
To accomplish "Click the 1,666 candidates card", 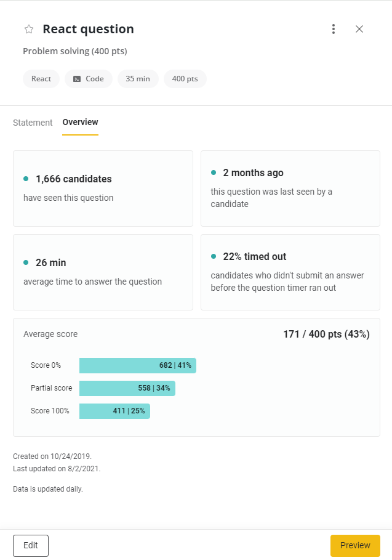I will tap(103, 188).
